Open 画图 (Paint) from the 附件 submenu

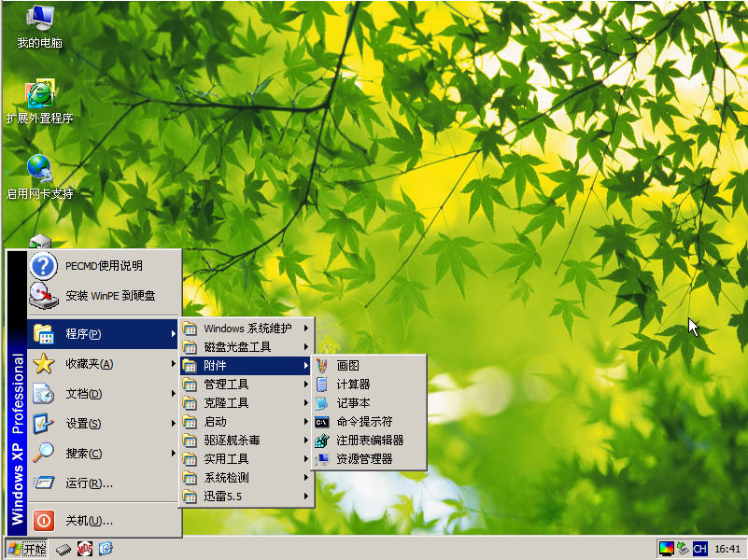click(347, 366)
